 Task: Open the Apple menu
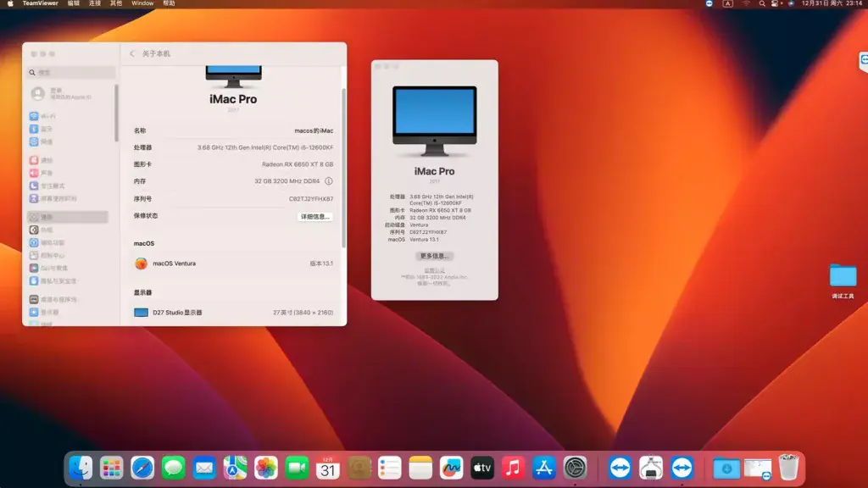[x=10, y=3]
